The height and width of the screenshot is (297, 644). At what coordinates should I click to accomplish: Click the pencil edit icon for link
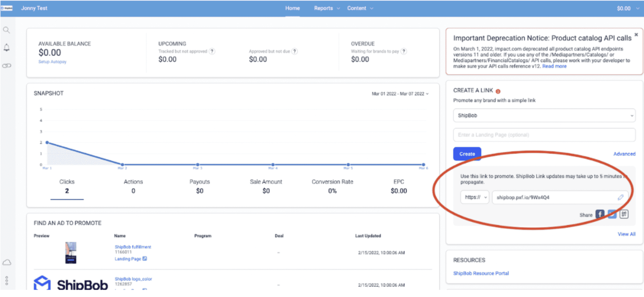pos(620,197)
